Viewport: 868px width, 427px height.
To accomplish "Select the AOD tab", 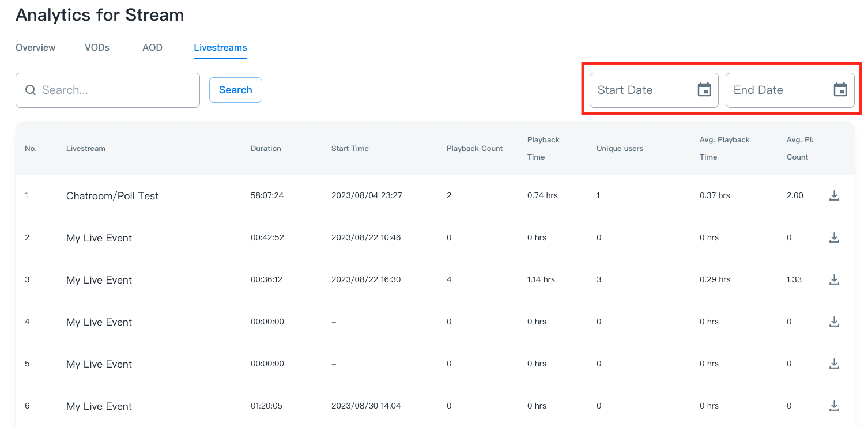I will [152, 47].
